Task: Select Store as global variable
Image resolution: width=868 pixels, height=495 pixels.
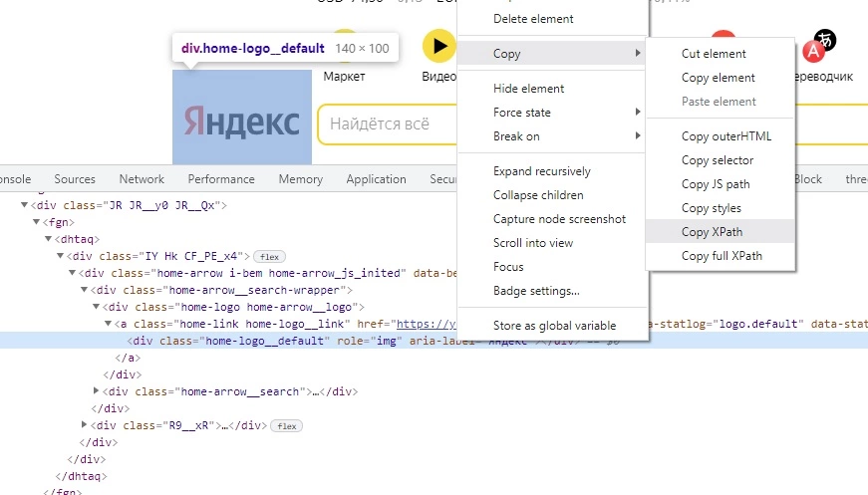Action: (552, 326)
